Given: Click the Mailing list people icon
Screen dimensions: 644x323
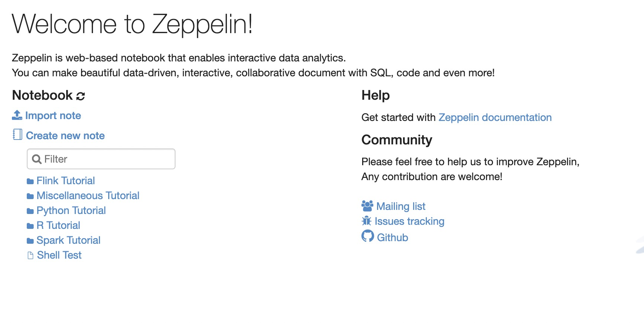Looking at the screenshot, I should click(x=367, y=206).
